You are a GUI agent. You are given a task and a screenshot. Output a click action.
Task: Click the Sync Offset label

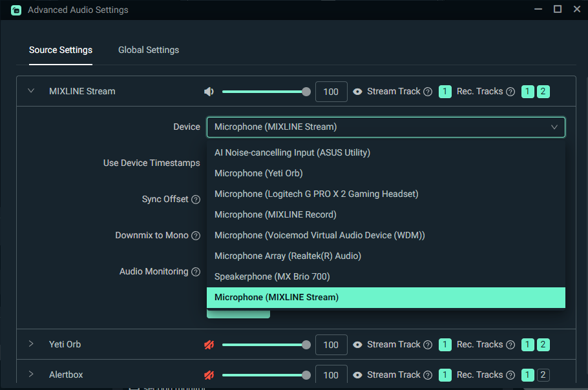[165, 199]
